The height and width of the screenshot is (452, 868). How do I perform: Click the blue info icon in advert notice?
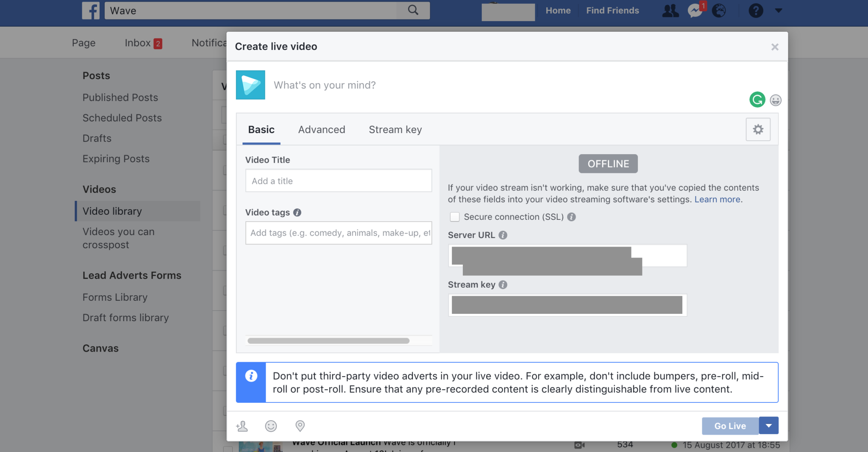click(x=251, y=376)
